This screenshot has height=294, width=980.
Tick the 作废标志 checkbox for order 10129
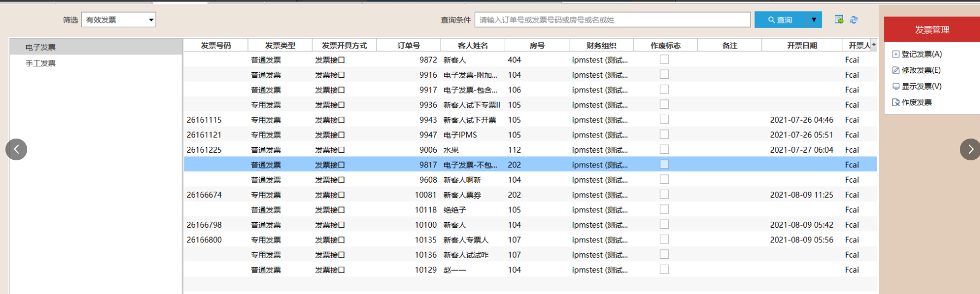pyautogui.click(x=664, y=270)
